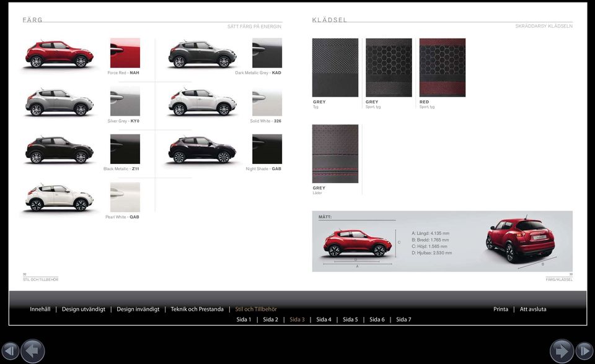
Task: Pick the Force Red NAH swatch
Action: [x=125, y=53]
